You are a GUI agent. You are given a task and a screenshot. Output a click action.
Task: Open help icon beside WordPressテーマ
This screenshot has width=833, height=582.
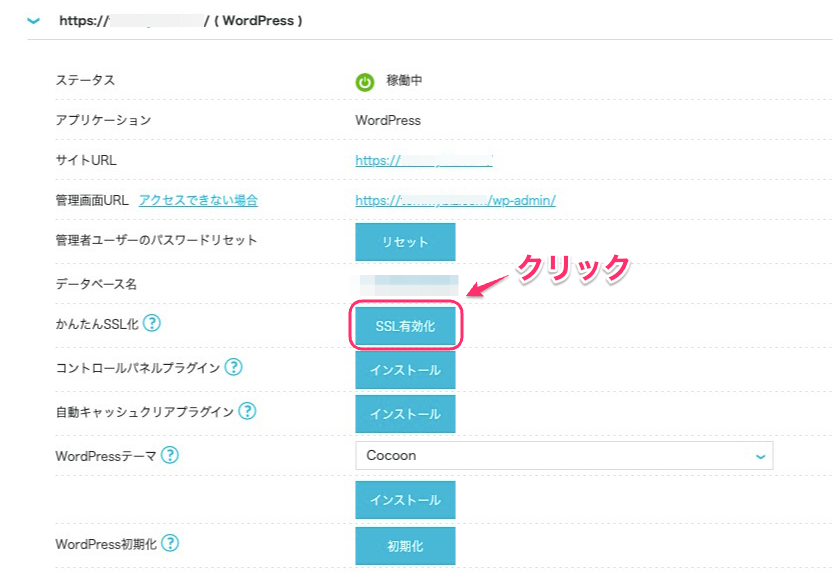[170, 455]
